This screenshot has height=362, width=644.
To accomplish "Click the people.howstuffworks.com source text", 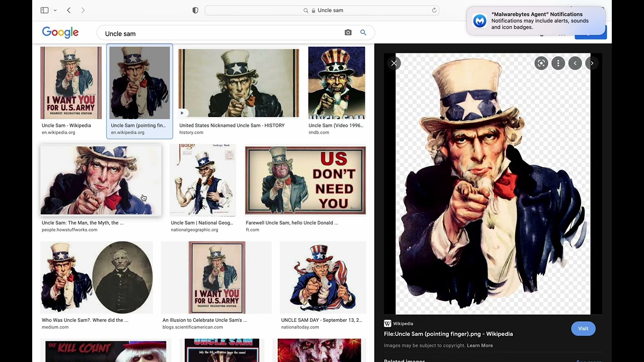I will pyautogui.click(x=69, y=230).
